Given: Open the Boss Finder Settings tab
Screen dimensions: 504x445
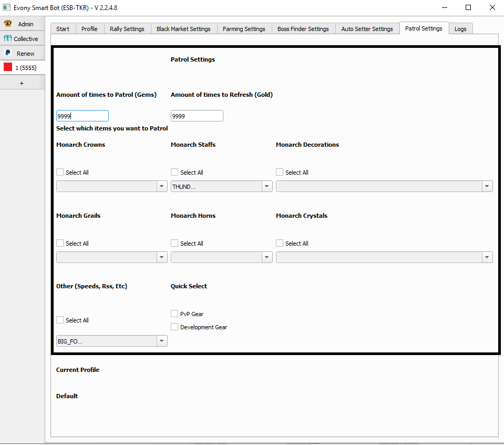Looking at the screenshot, I should tap(303, 29).
